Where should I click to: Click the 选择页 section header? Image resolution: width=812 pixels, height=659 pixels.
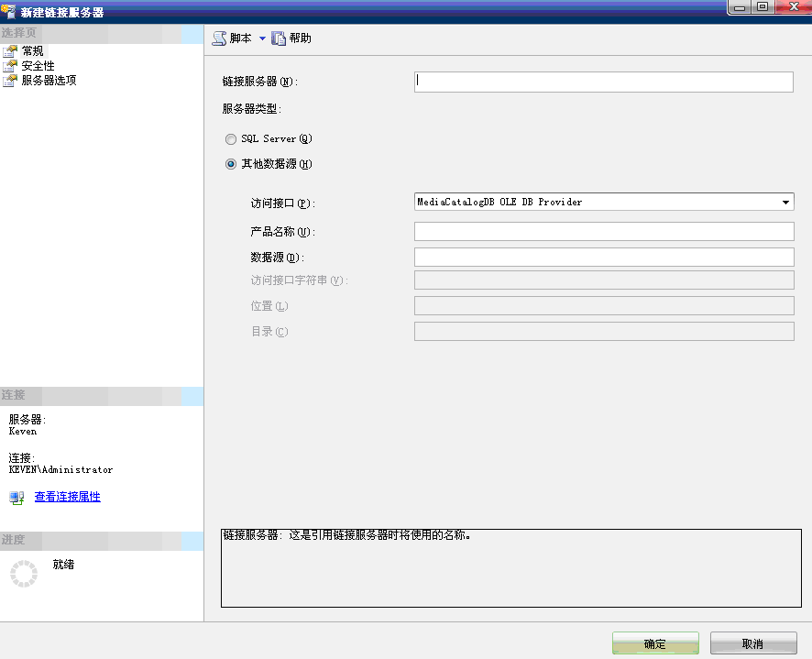click(18, 32)
